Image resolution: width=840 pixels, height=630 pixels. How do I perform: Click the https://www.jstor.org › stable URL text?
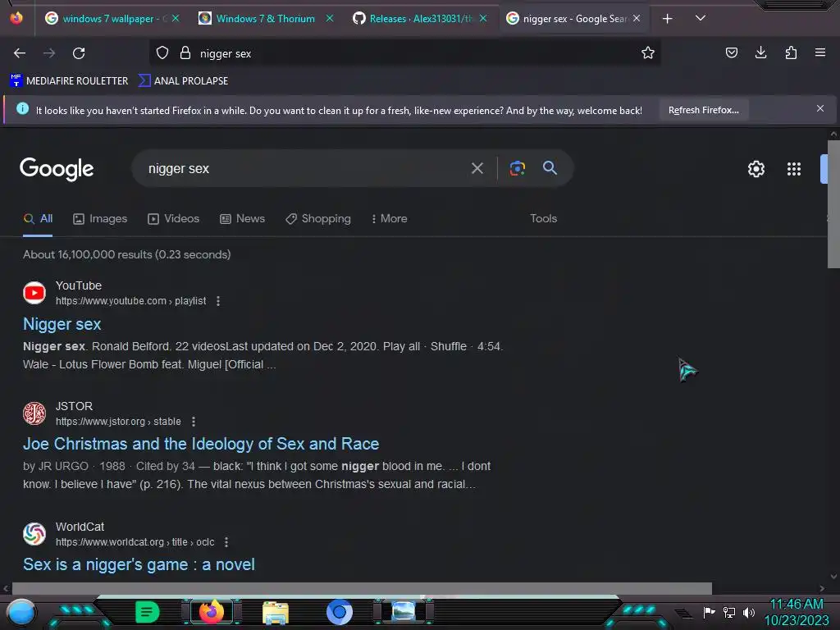click(x=118, y=422)
